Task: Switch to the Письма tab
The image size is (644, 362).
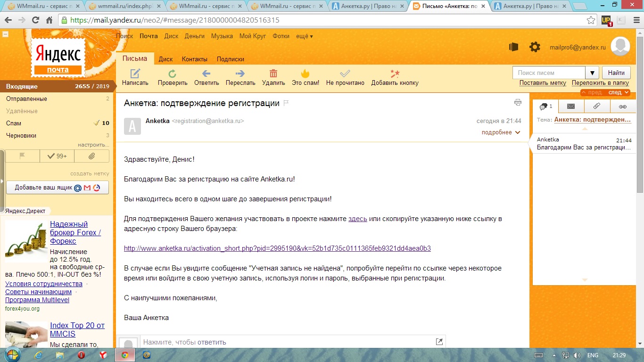Action: [x=135, y=59]
